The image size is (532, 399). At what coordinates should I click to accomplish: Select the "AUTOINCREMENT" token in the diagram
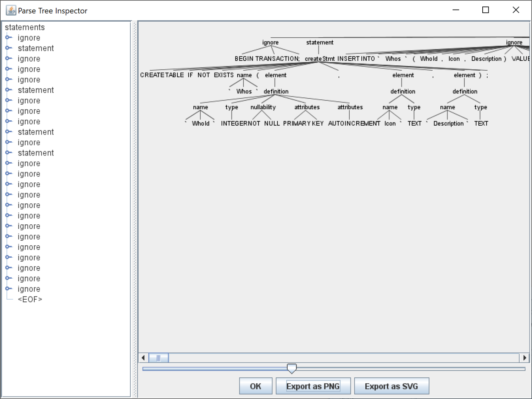pyautogui.click(x=354, y=123)
